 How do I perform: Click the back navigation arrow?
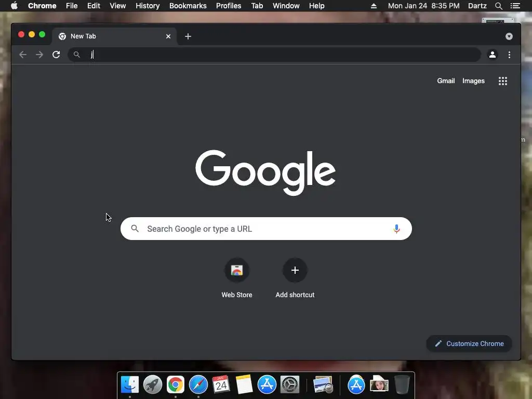click(23, 55)
